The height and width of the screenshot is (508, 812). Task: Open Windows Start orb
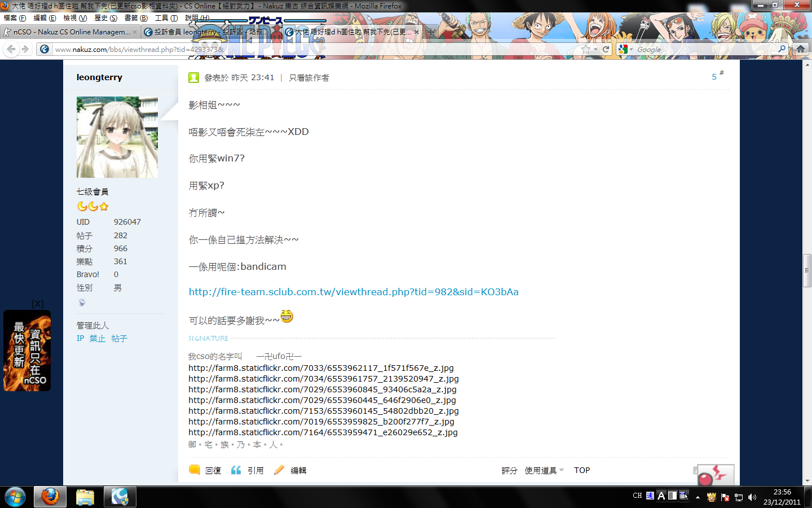click(x=15, y=497)
